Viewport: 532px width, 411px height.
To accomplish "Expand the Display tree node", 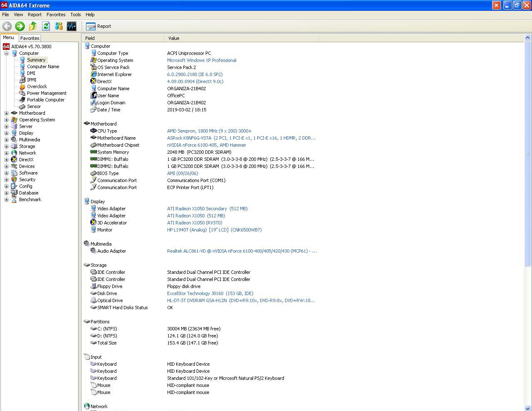I will (x=6, y=133).
